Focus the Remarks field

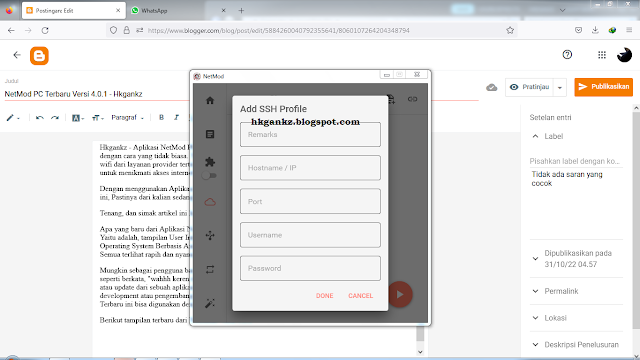310,134
